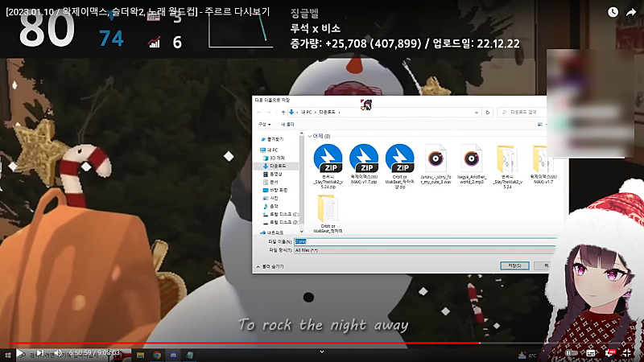The height and width of the screenshot is (362, 644).
Task: Select 동영상 in the navigation pane
Action: pos(273,174)
